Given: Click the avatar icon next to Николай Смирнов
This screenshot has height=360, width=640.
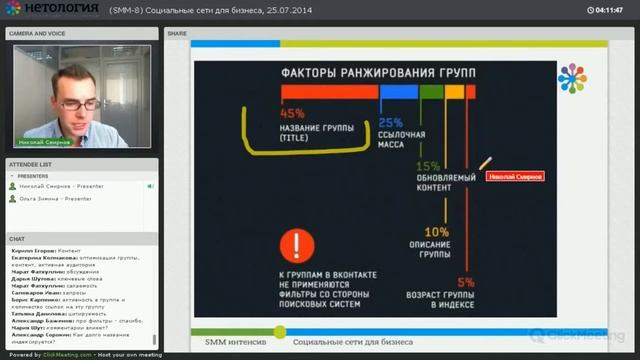Looking at the screenshot, I should 13,187.
